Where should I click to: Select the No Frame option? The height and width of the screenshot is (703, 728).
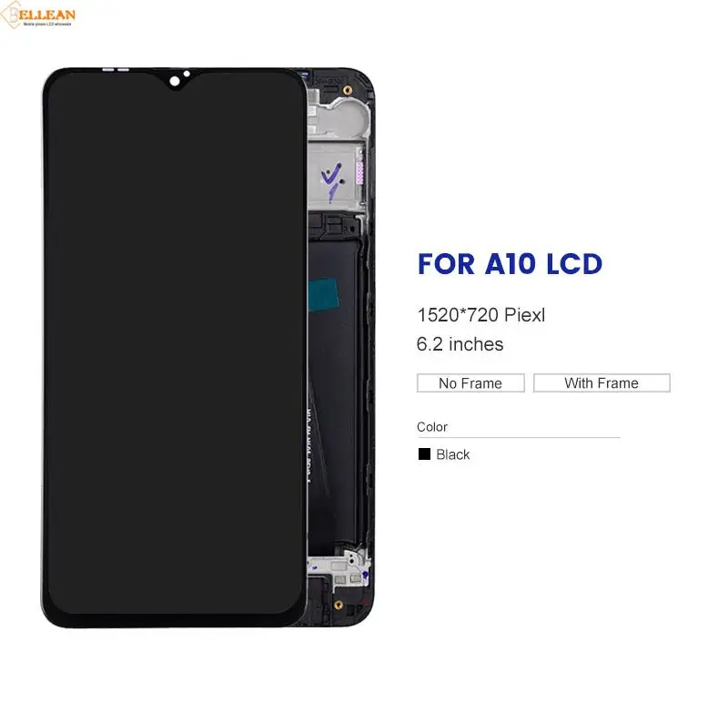pos(470,382)
